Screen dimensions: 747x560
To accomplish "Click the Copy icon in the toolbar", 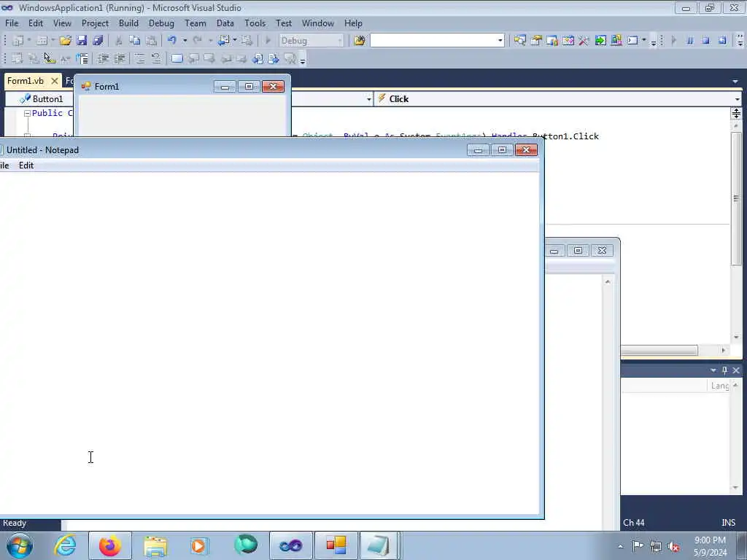I will pos(135,41).
